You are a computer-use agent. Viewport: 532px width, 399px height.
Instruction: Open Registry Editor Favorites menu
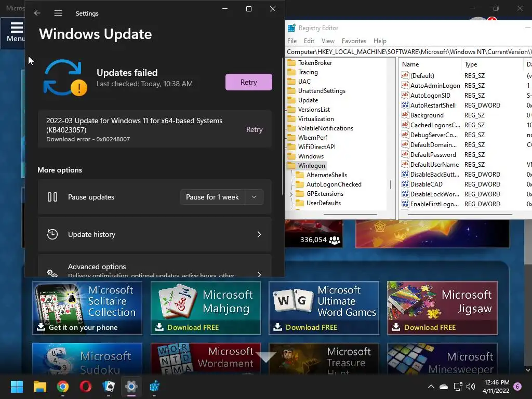[354, 41]
